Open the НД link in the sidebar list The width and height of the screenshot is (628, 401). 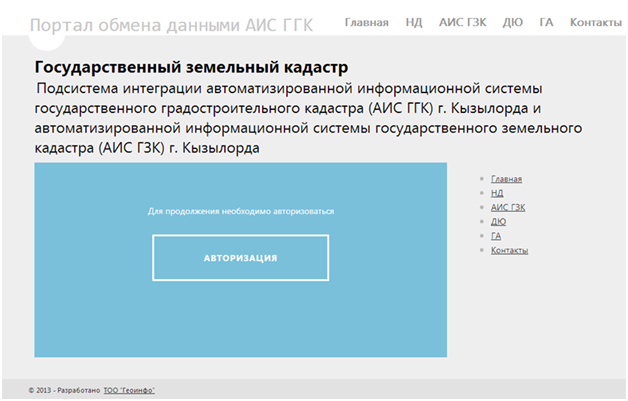(497, 193)
